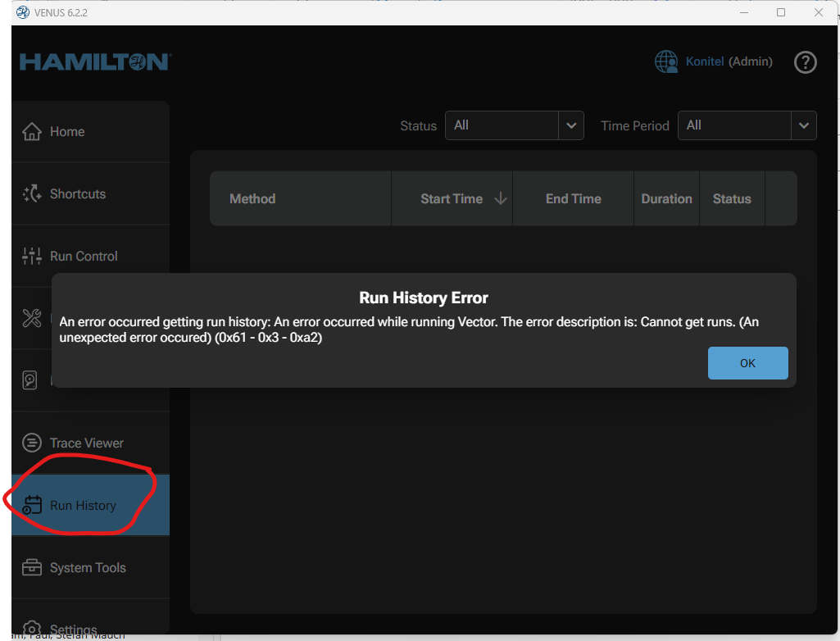Screen dimensions: 840x641
Task: Click the Status column header in the table
Action: [x=732, y=199]
